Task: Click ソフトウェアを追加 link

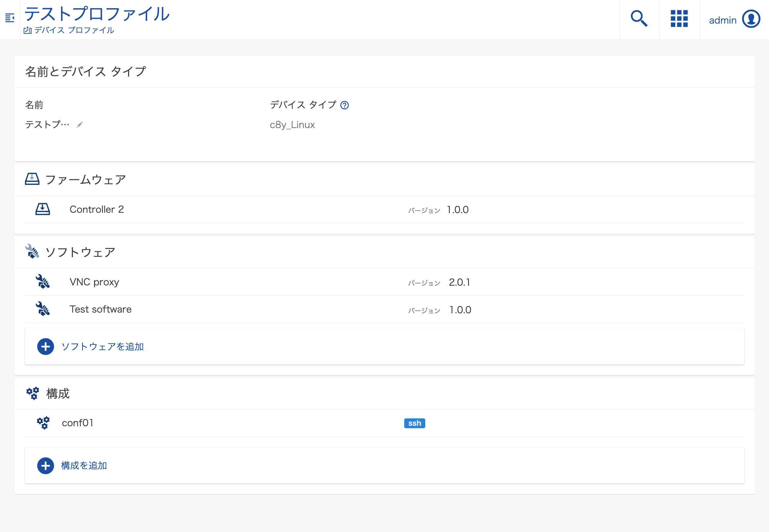Action: (103, 347)
